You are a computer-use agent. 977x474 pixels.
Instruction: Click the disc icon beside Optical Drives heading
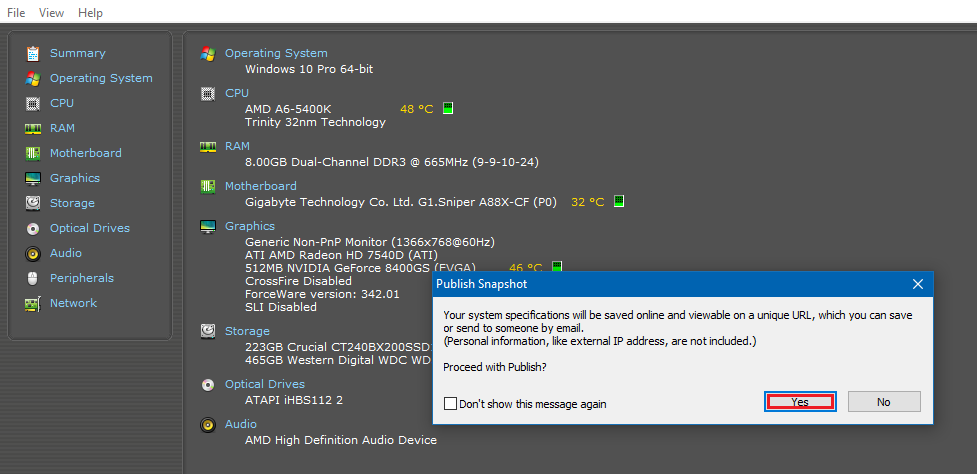click(208, 384)
